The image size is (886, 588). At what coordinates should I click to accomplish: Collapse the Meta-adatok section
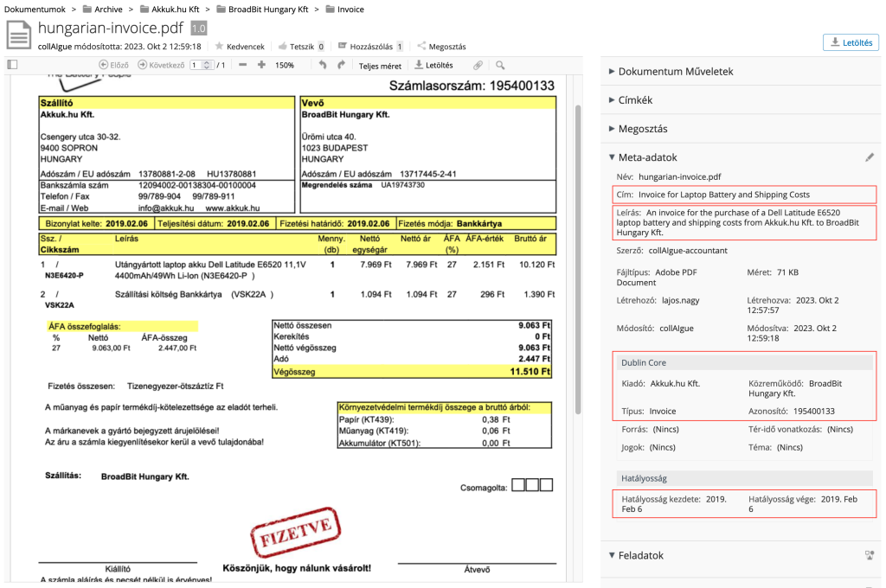(x=643, y=157)
